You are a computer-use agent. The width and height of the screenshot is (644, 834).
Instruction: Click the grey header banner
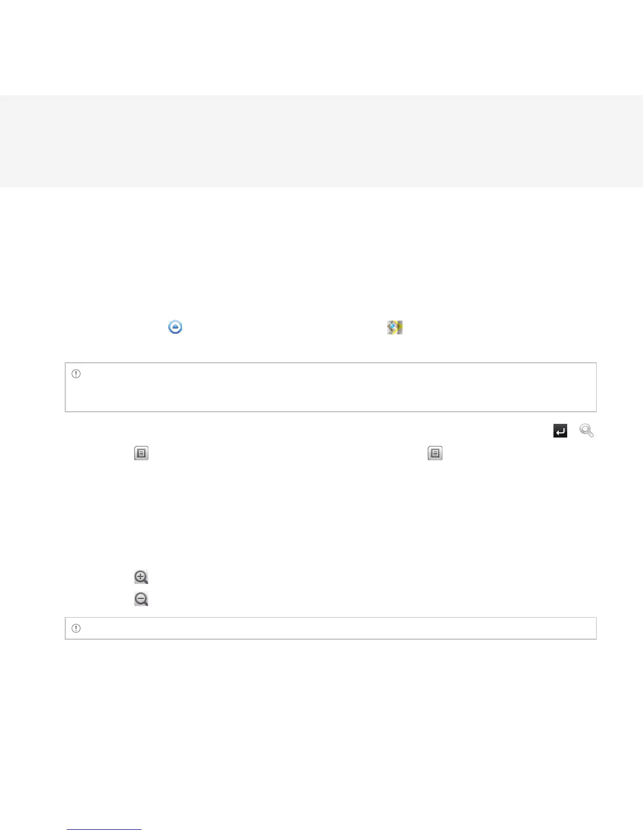point(321,141)
